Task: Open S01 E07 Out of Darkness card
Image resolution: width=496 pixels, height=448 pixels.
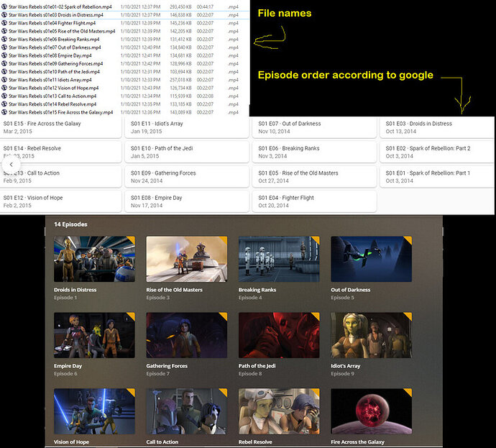Action: (314, 127)
